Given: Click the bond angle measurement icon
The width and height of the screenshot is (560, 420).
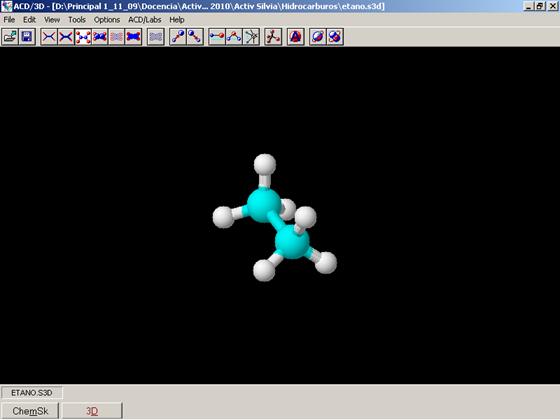Looking at the screenshot, I should pos(234,37).
